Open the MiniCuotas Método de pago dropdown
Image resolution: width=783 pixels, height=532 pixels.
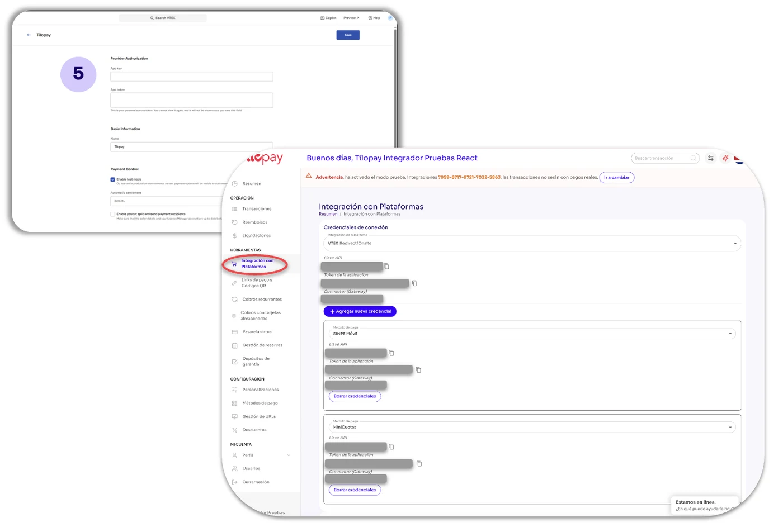tap(532, 427)
